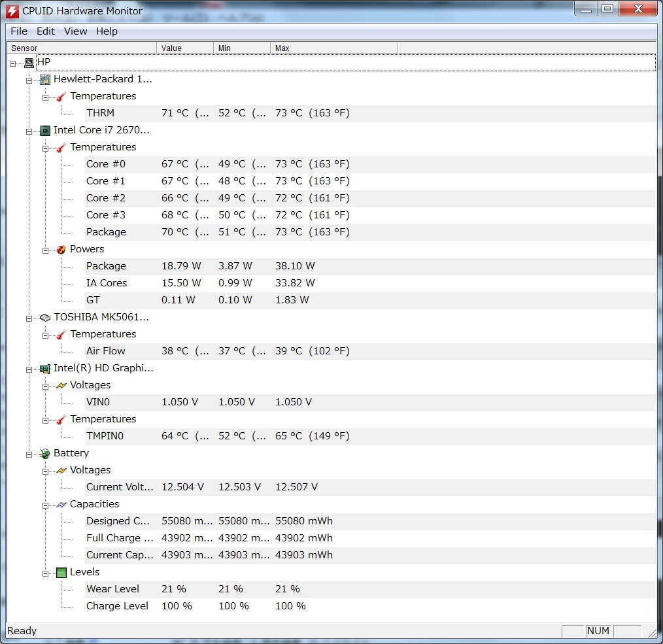The height and width of the screenshot is (644, 663).
Task: Click the TOSHIBA hard drive icon
Action: pyautogui.click(x=45, y=317)
